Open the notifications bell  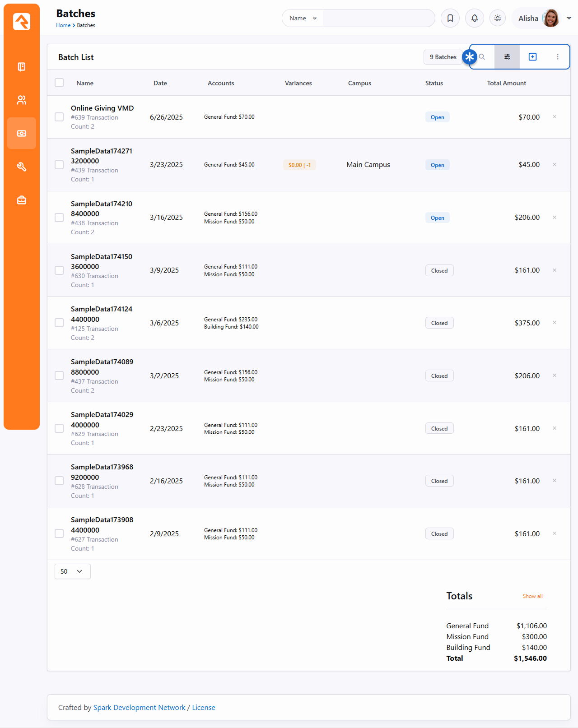pos(475,18)
